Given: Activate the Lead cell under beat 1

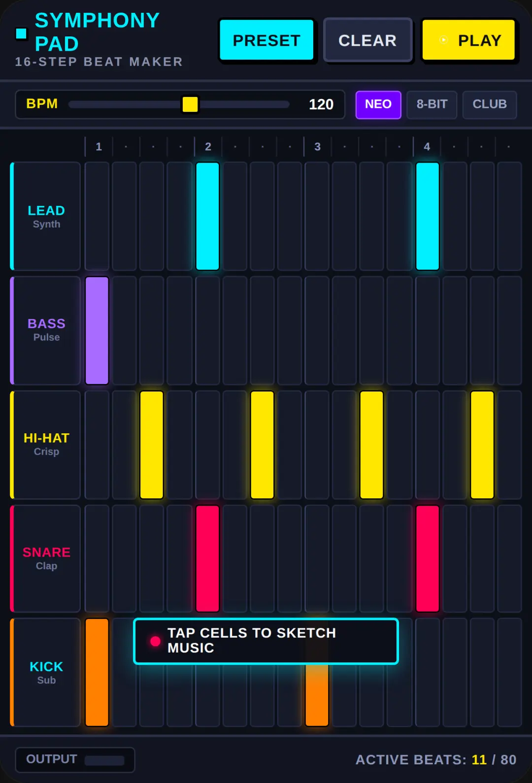Looking at the screenshot, I should (x=97, y=216).
